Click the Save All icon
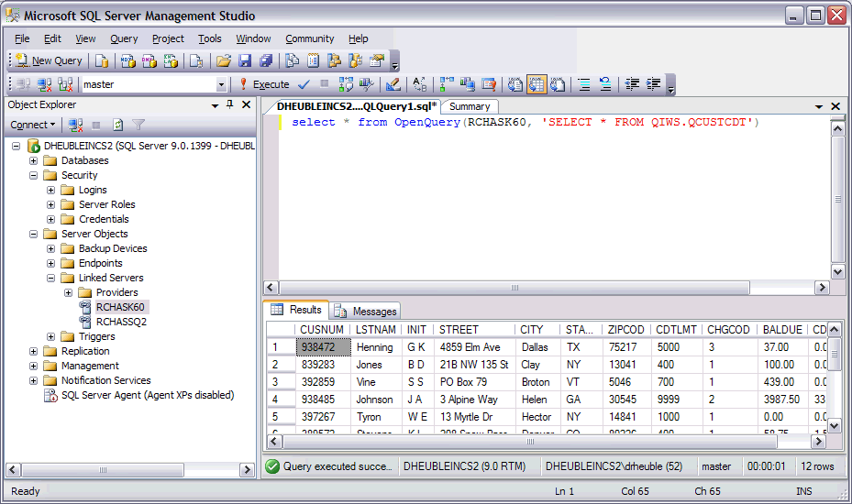 [x=266, y=60]
